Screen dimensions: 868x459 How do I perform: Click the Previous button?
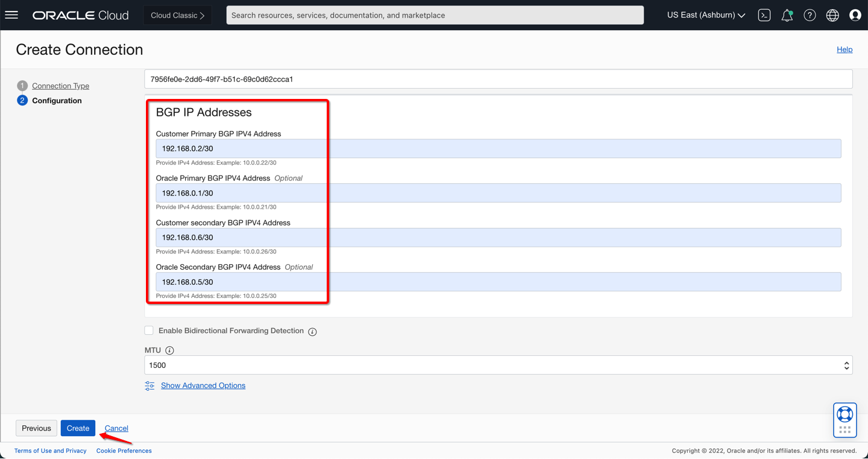pos(36,428)
